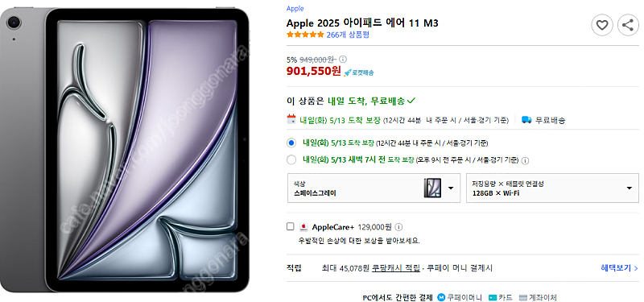644x302 pixels.
Task: Click the color thumbnail in the 색상 selector
Action: click(x=432, y=188)
